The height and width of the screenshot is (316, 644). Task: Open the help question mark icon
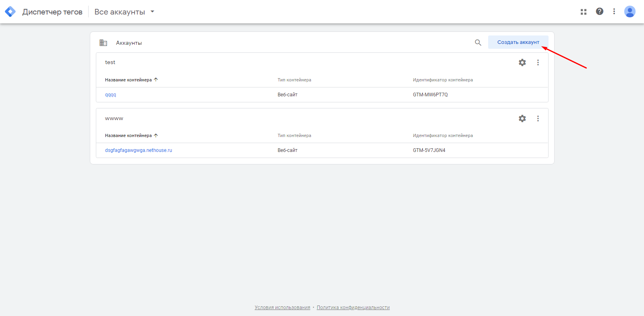tap(599, 12)
